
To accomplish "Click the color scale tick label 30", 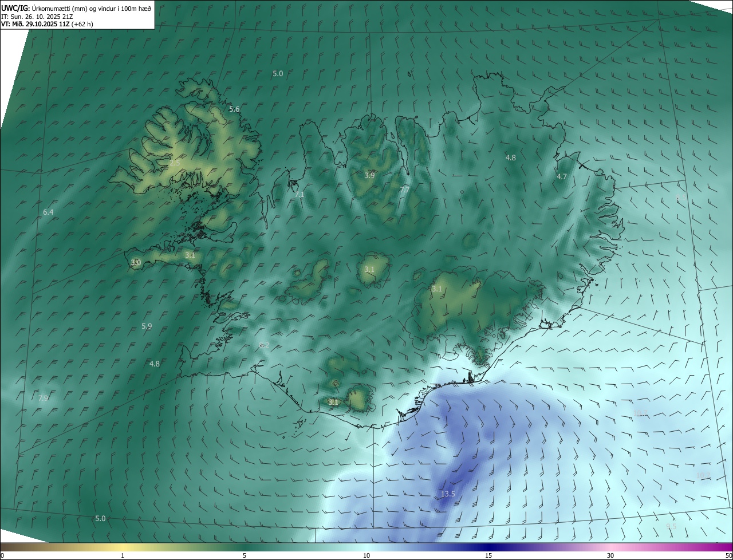I will coord(610,555).
